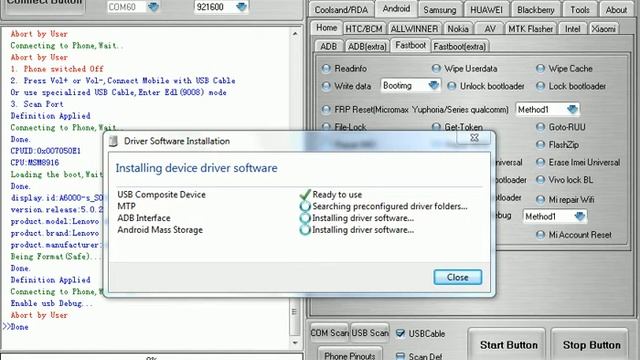The width and height of the screenshot is (640, 360).
Task: Click 'Enable usb Debug...' log line
Action: tap(51, 303)
